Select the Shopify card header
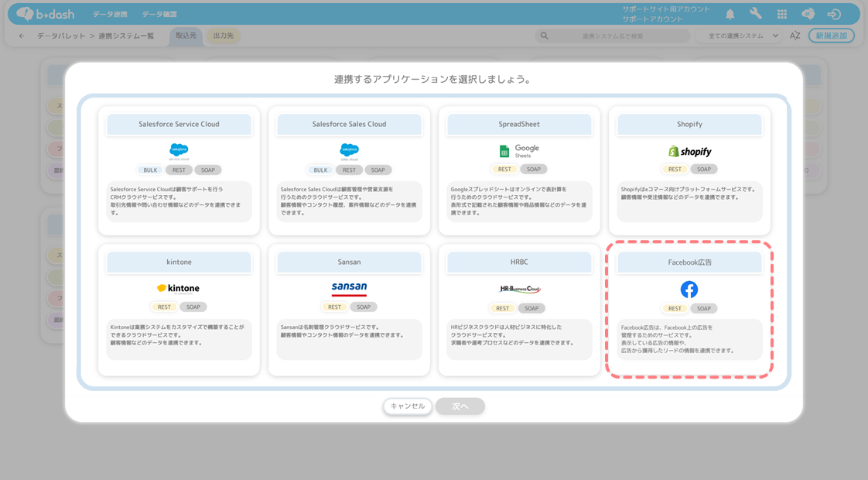The height and width of the screenshot is (480, 868). pos(689,124)
